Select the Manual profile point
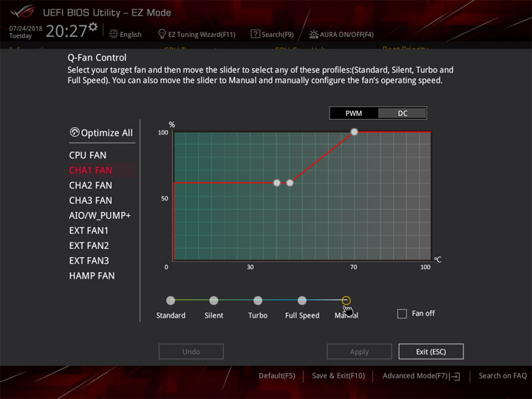The width and height of the screenshot is (532, 399). tap(346, 300)
